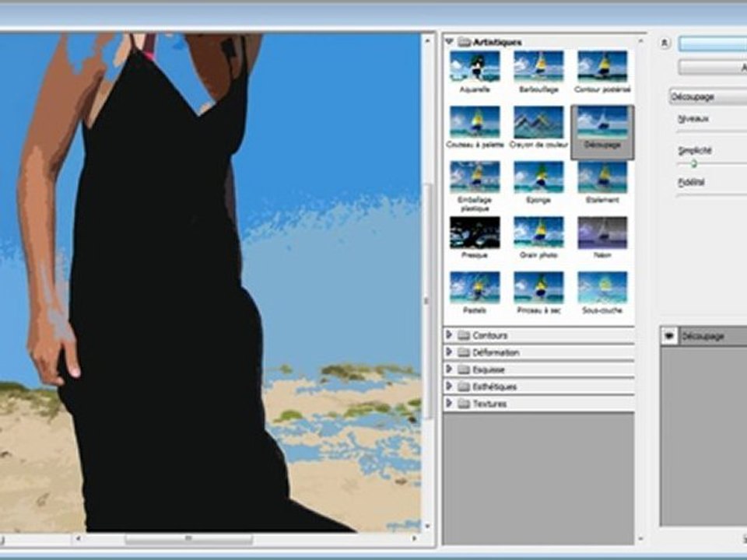Click the Simplicité slider handle
The image size is (747, 560).
694,163
